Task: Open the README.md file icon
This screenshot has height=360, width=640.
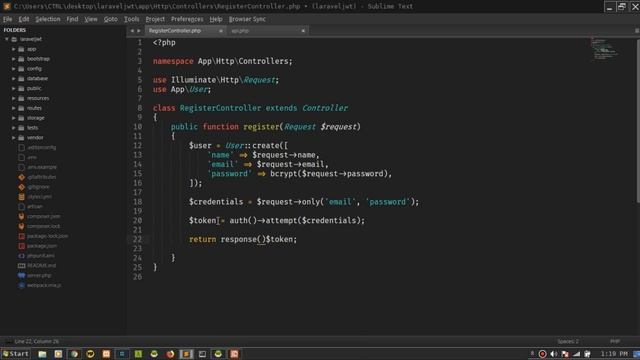Action: [x=22, y=266]
